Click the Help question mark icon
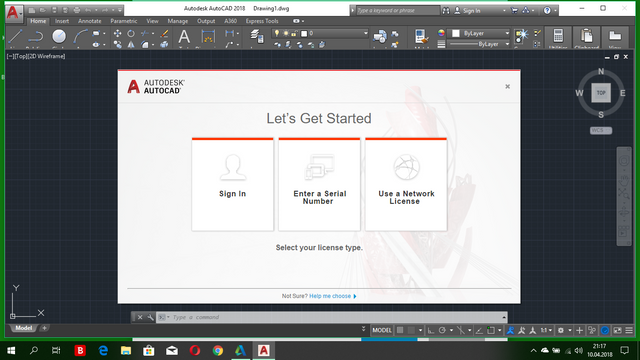This screenshot has width=640, height=360. click(x=547, y=11)
